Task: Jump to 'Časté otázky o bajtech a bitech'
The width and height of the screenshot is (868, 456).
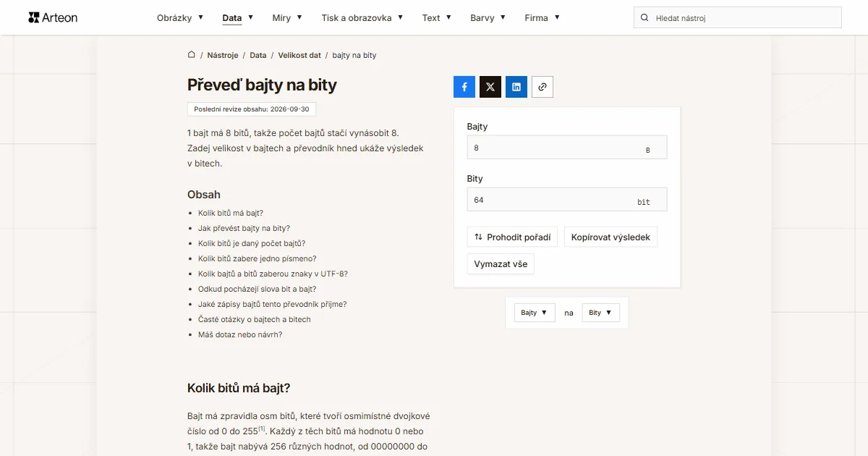Action: tap(255, 319)
